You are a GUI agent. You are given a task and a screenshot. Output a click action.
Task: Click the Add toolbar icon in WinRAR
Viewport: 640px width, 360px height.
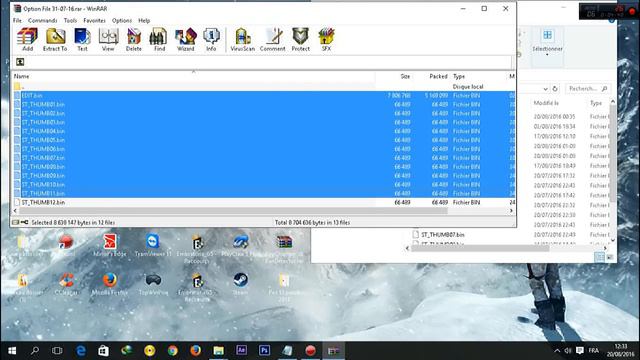[x=27, y=40]
